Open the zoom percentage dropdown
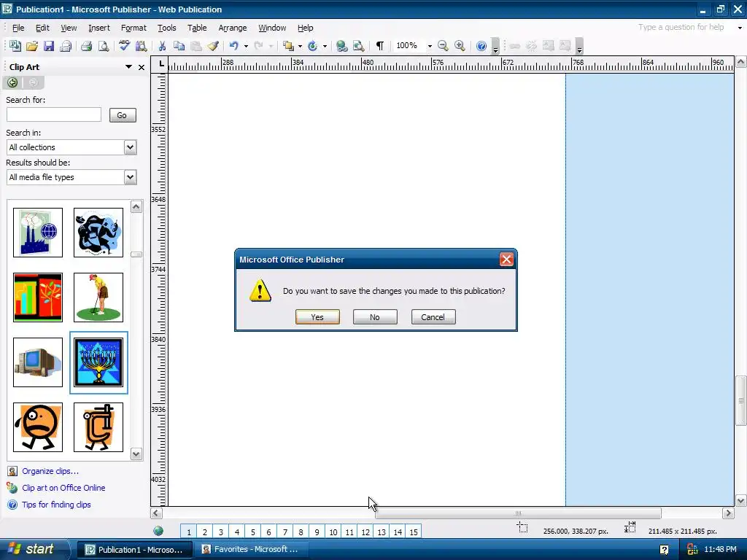 (430, 46)
